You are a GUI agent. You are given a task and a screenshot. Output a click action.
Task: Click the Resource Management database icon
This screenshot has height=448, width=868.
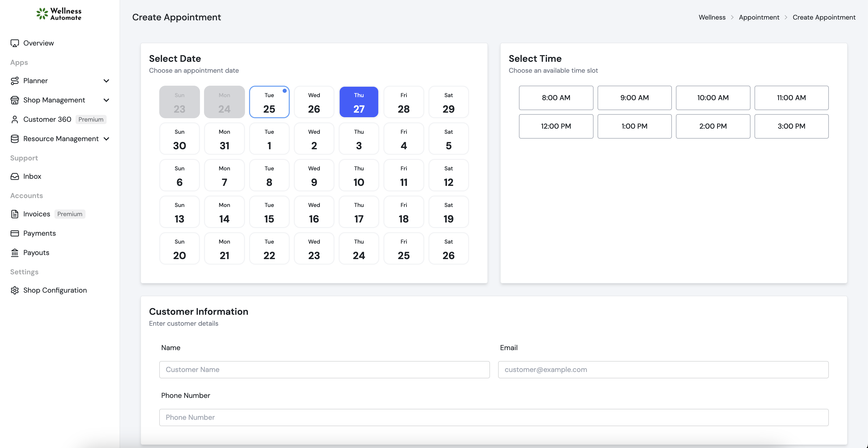pos(15,138)
